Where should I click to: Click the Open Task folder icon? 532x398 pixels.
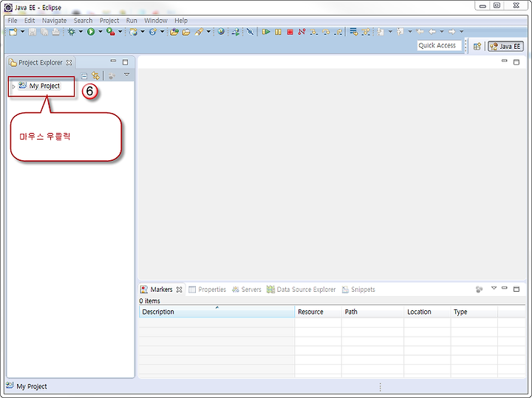(x=186, y=32)
